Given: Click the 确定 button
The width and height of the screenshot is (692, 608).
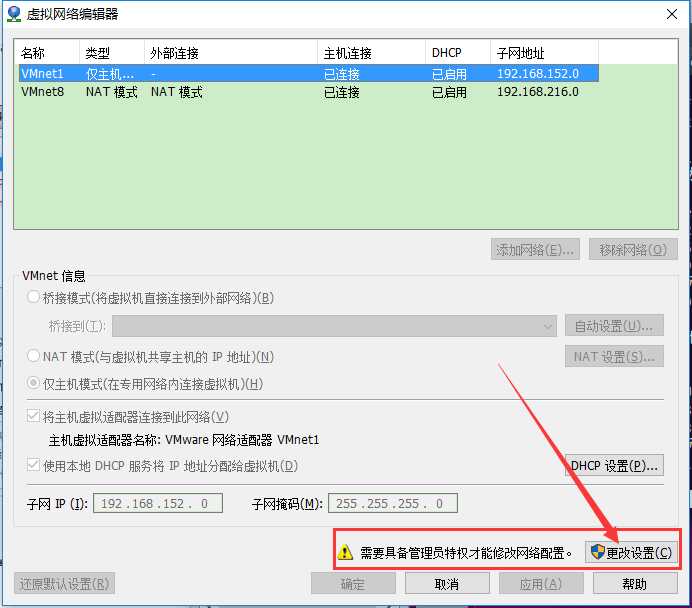Looking at the screenshot, I should tap(353, 584).
